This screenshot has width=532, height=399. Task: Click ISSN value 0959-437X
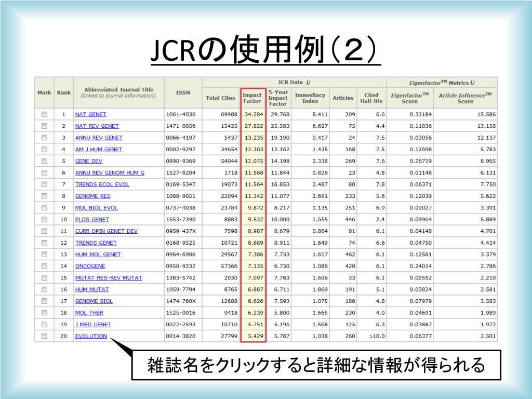pyautogui.click(x=181, y=231)
